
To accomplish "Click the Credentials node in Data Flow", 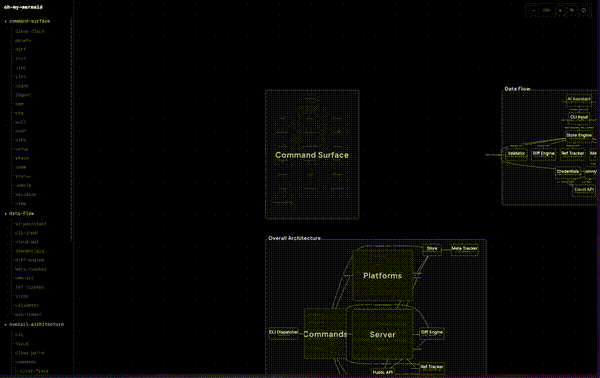I will click(568, 172).
